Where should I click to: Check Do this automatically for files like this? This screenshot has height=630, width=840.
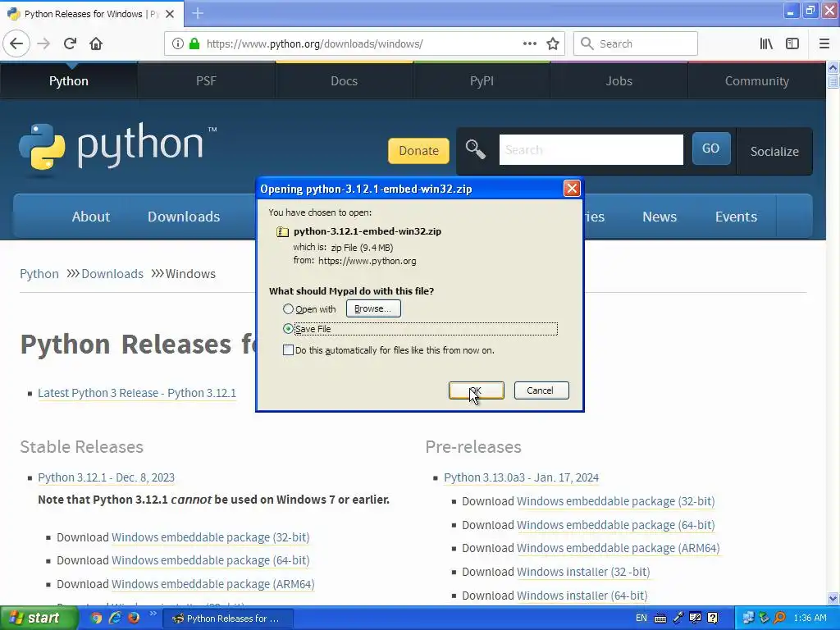pos(288,349)
